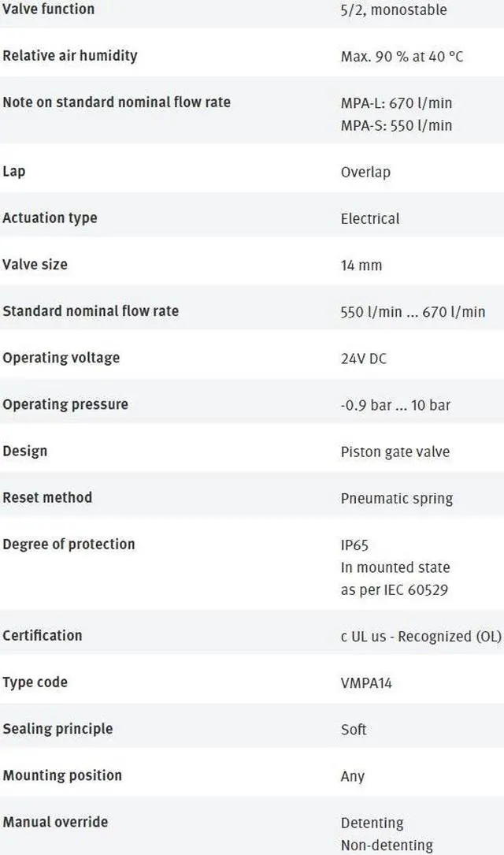The width and height of the screenshot is (504, 855).
Task: Select the "Piston gate valve" design value
Action: (395, 452)
